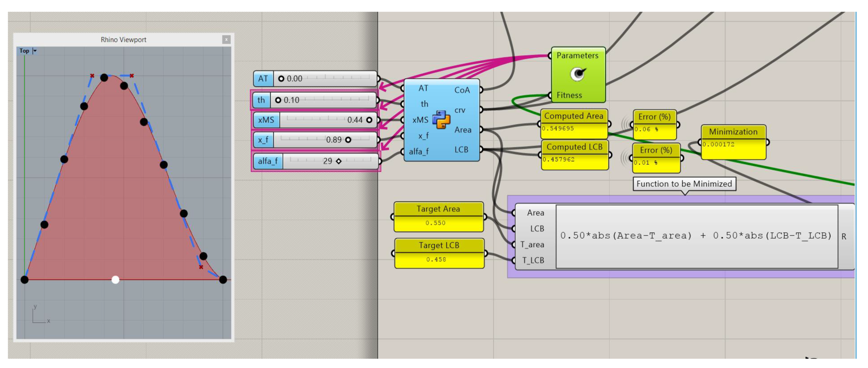Image resolution: width=868 pixels, height=368 pixels.
Task: Click the AT slider grip at 0.00
Action: coord(281,79)
